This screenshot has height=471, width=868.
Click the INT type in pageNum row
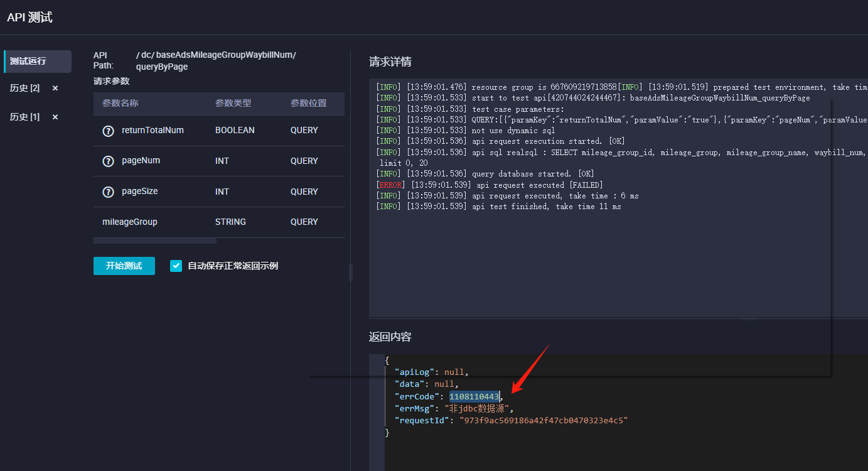222,161
